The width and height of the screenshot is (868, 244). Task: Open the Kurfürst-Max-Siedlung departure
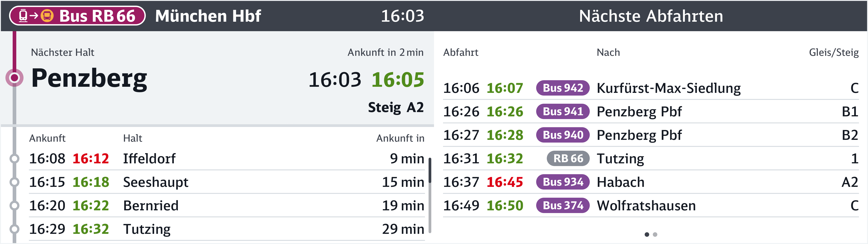pyautogui.click(x=668, y=88)
